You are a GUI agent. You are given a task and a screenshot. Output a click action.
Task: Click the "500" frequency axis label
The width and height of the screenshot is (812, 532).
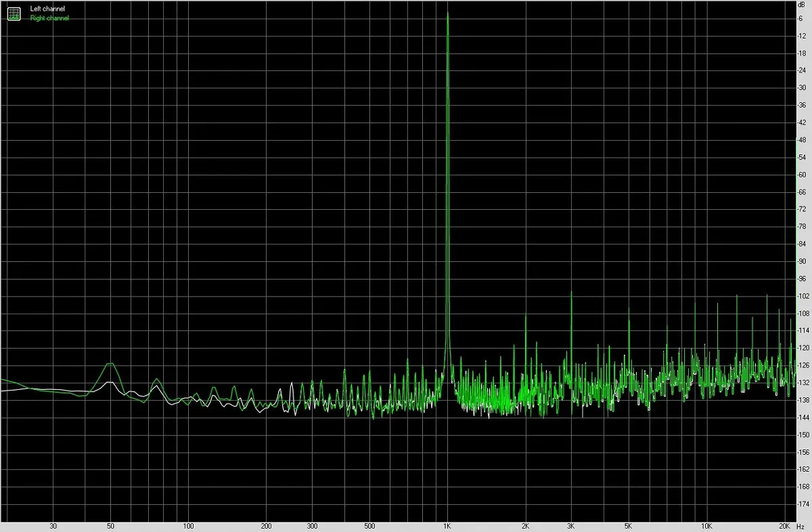point(369,526)
